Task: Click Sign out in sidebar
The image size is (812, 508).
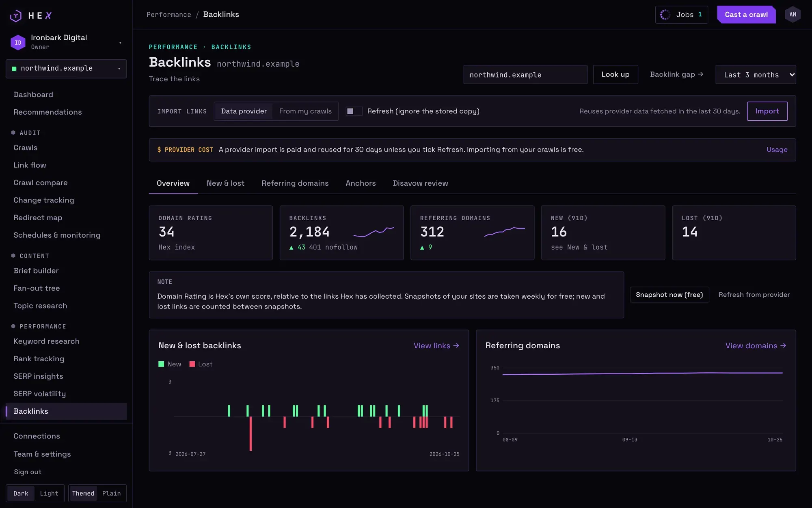Action: (x=28, y=472)
